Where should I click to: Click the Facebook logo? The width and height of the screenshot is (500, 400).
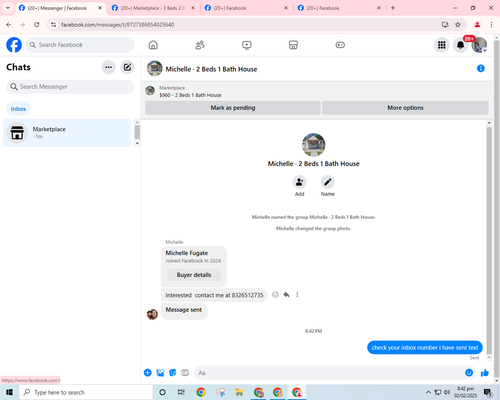click(14, 45)
